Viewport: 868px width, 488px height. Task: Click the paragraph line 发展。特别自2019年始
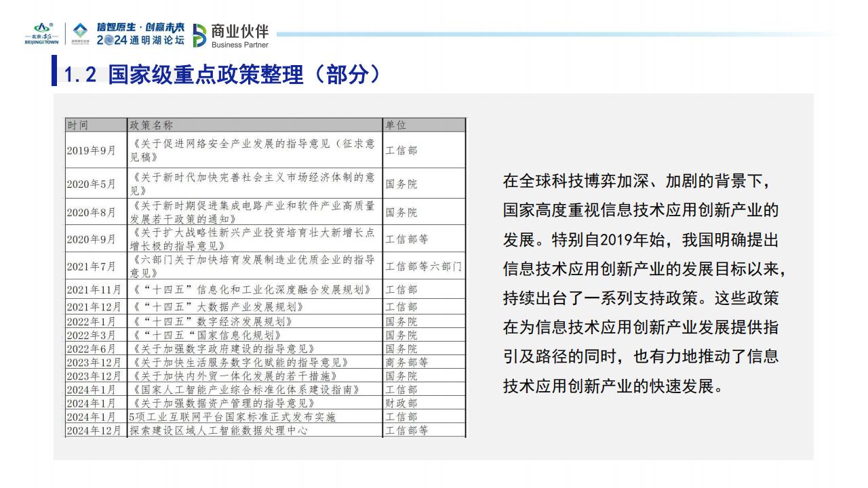coord(640,240)
